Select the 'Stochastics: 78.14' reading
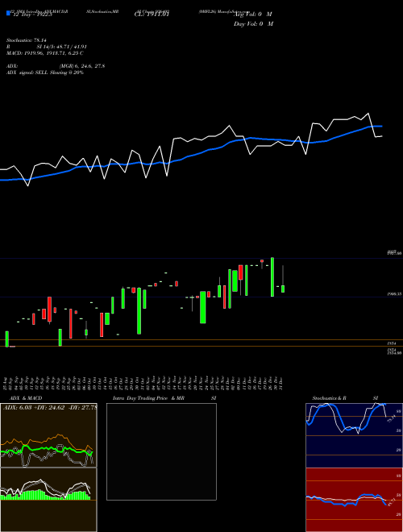The width and height of the screenshot is (403, 532). point(26,40)
